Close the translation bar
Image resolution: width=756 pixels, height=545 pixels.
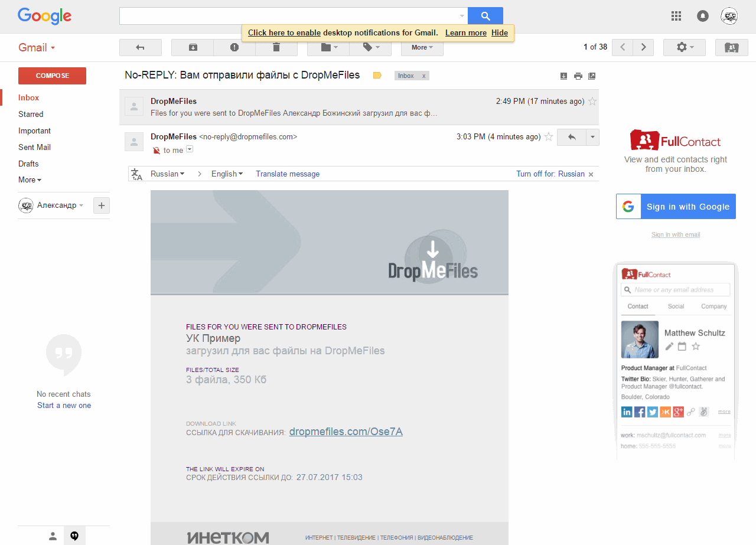click(x=591, y=174)
